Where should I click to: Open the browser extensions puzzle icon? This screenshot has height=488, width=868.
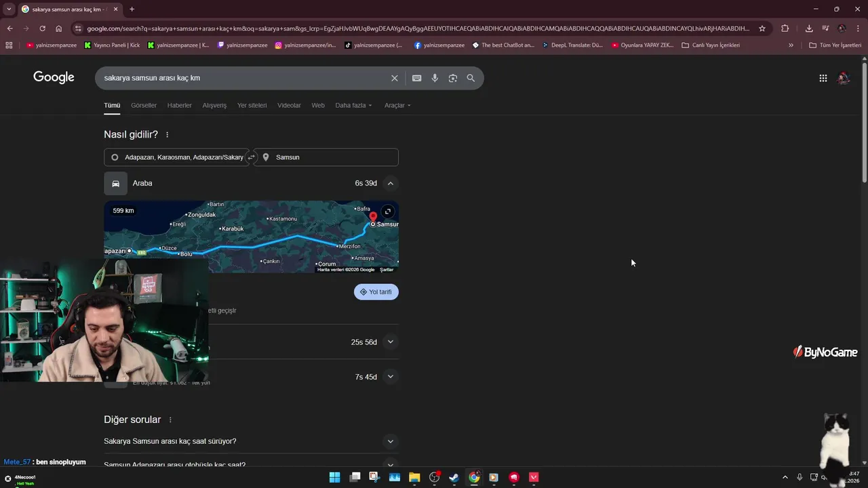point(785,28)
